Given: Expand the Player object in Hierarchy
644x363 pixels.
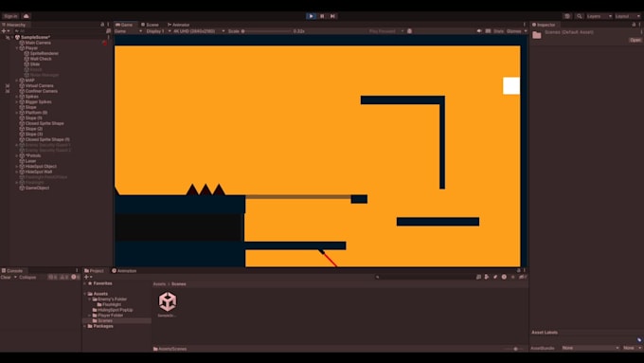Looking at the screenshot, I should (17, 48).
